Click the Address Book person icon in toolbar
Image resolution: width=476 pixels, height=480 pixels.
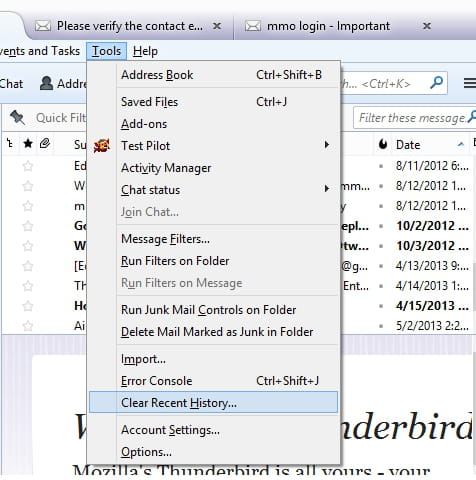[x=46, y=83]
